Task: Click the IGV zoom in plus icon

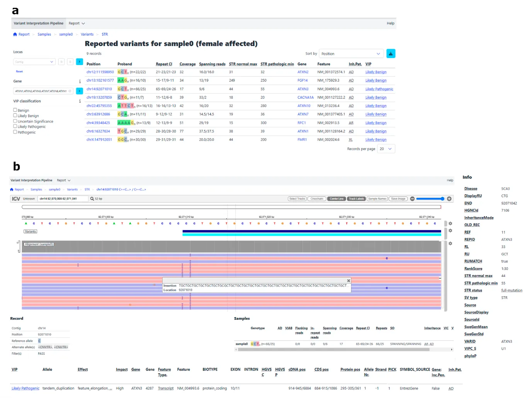Action: [x=449, y=199]
